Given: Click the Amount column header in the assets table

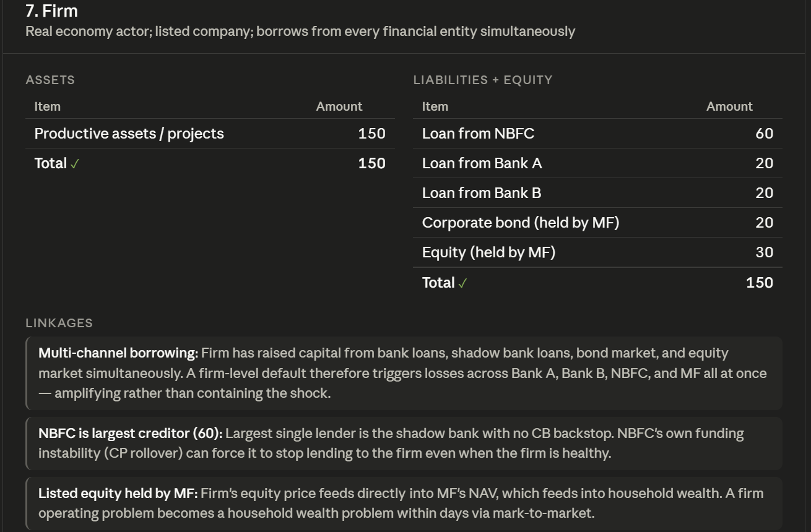Looking at the screenshot, I should [339, 106].
